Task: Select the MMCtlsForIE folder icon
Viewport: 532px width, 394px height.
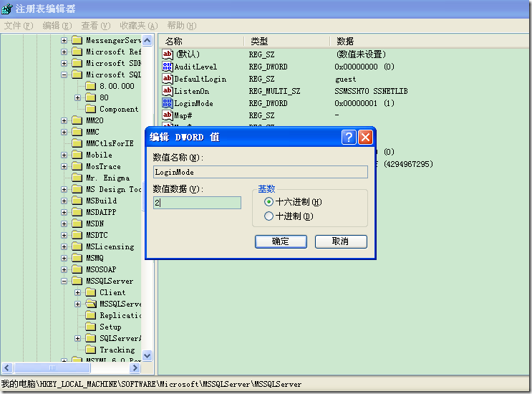Action: [x=77, y=143]
